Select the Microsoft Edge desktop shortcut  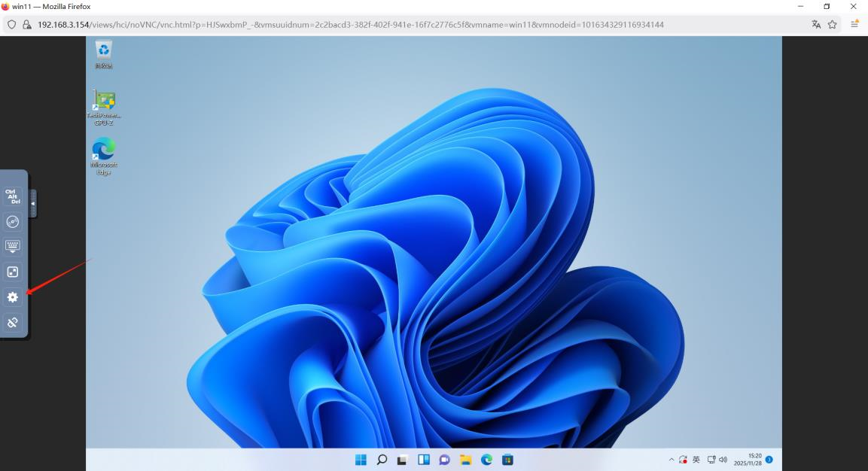coord(104,150)
